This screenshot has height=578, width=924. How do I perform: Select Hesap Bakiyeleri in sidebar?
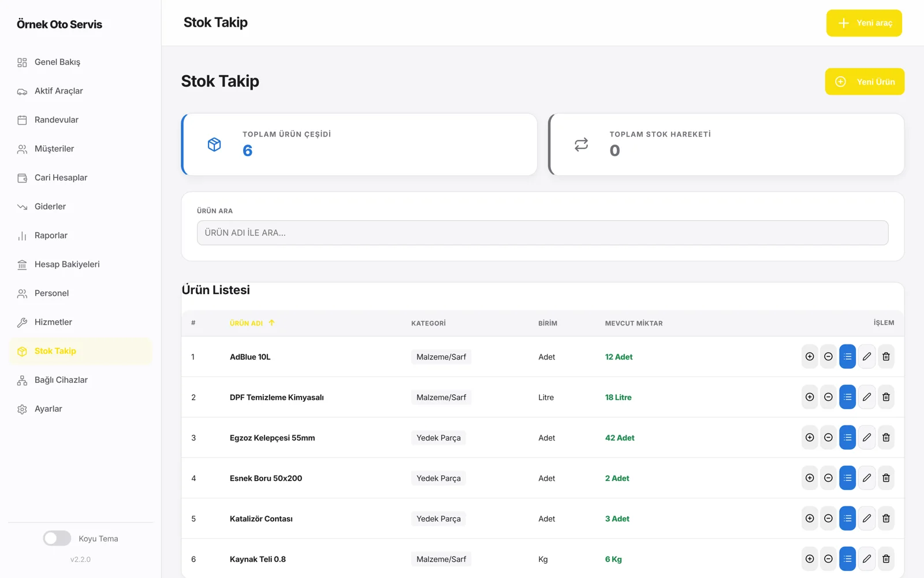[80, 264]
